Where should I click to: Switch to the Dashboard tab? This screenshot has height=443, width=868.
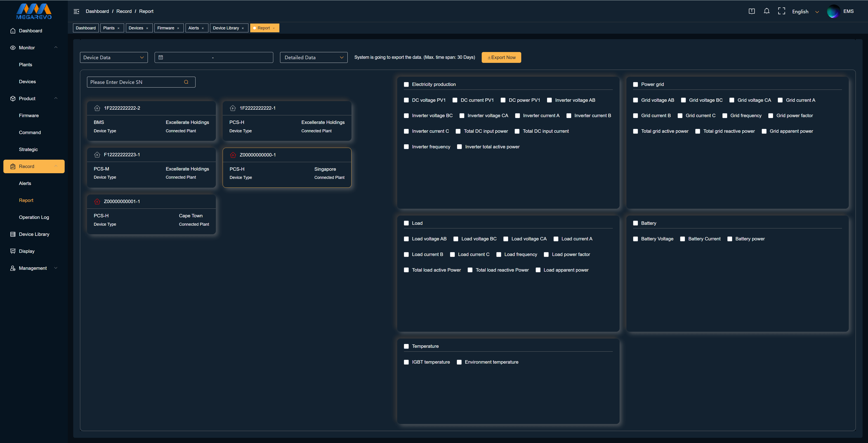(86, 28)
